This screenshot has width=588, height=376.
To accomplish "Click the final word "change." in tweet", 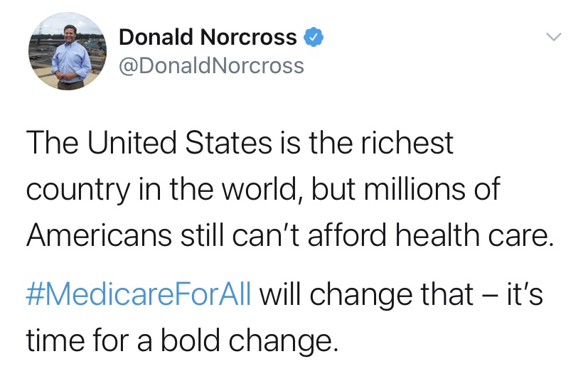I will (289, 340).
